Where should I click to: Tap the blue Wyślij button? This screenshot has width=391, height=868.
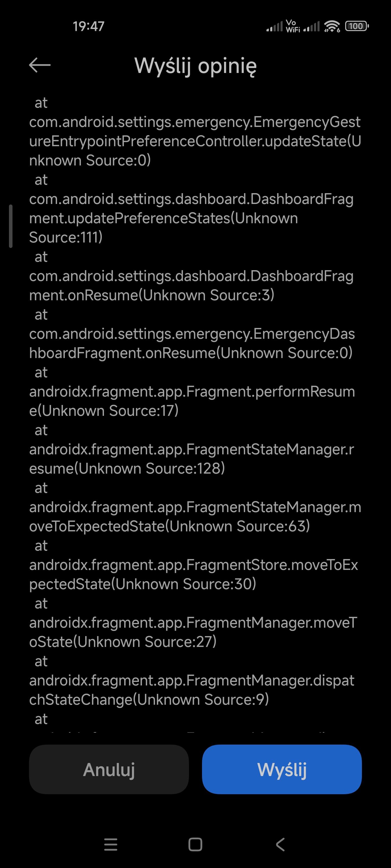[x=282, y=769]
